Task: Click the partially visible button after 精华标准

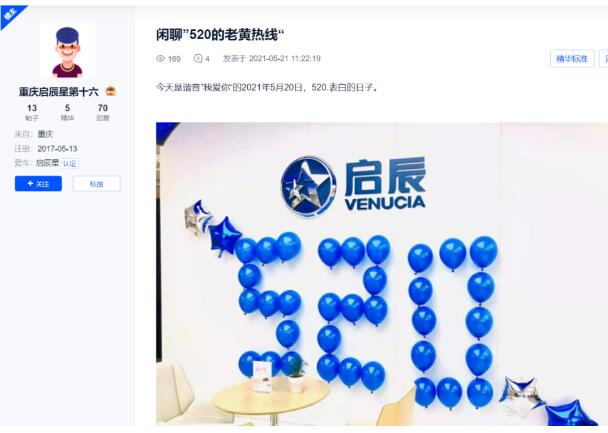Action: click(x=604, y=59)
